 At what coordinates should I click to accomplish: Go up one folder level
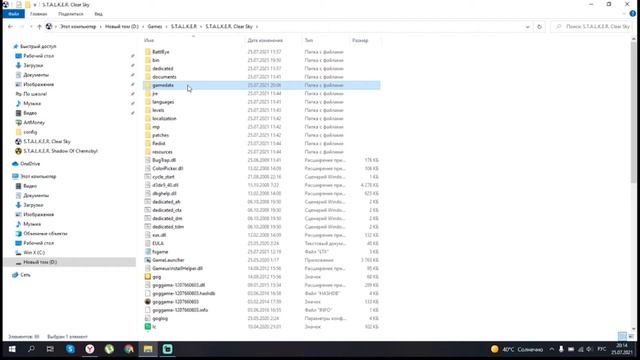pyautogui.click(x=39, y=27)
